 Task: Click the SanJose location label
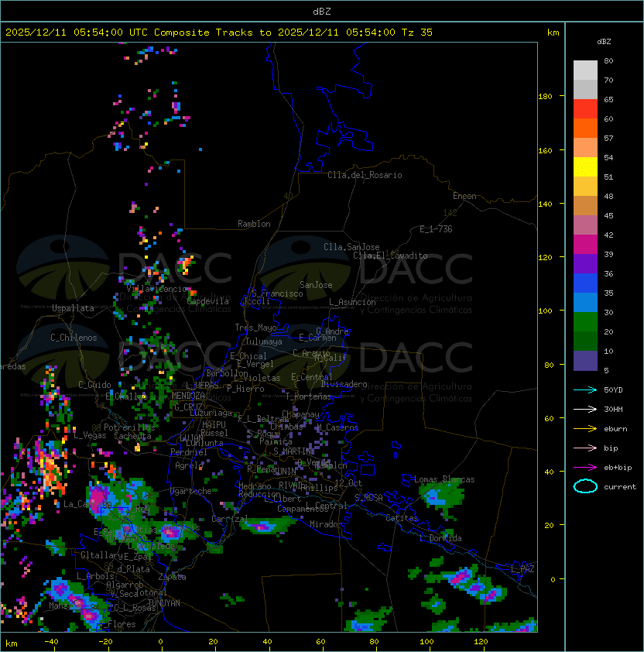point(316,285)
